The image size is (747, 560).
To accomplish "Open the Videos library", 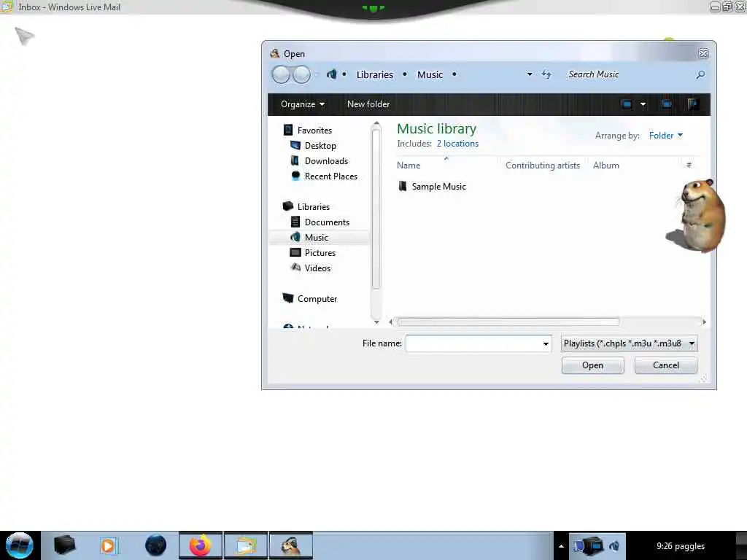I will 317,268.
